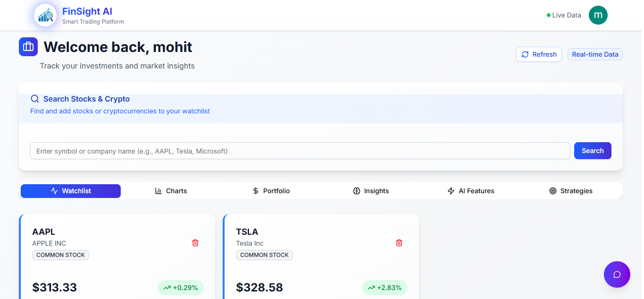Click the AAPL ticker title
Screen dimensions: 644x299
click(44, 232)
